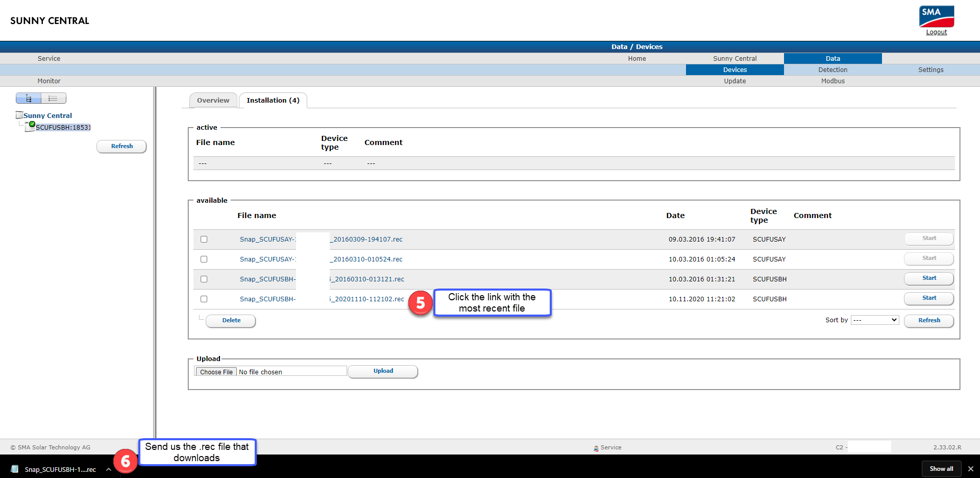Refresh the device tree
980x478 pixels.
(x=121, y=146)
